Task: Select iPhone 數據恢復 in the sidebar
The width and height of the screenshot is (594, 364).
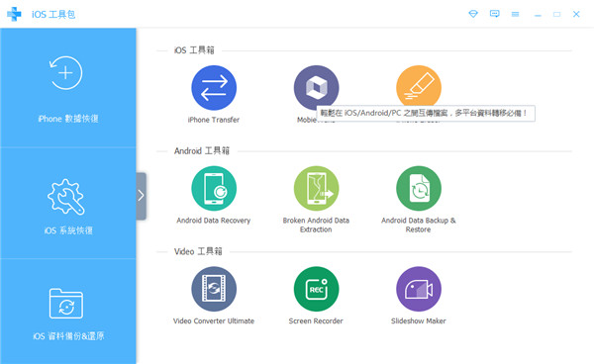Action: click(68, 88)
